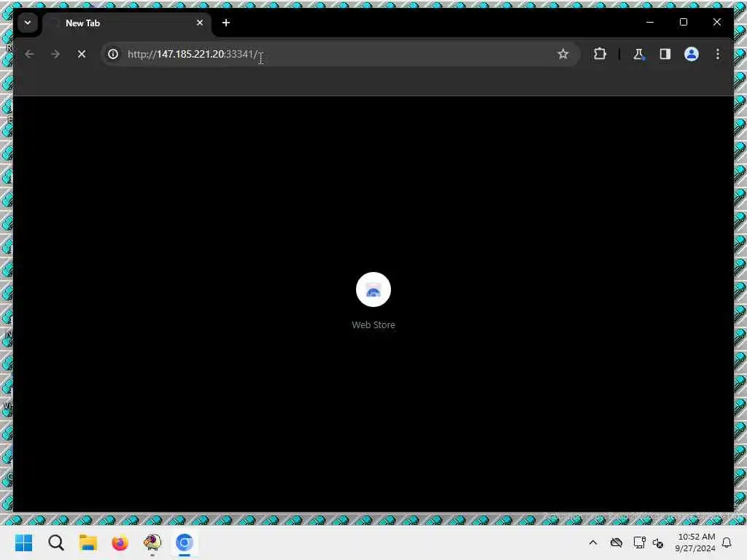Image resolution: width=747 pixels, height=560 pixels.
Task: Open Windows Start menu
Action: coord(24,542)
